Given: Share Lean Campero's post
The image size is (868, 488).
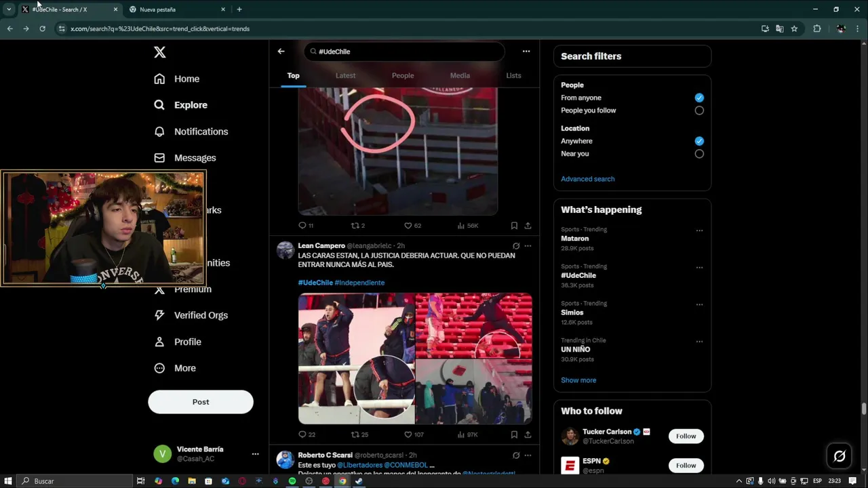Looking at the screenshot, I should (528, 434).
